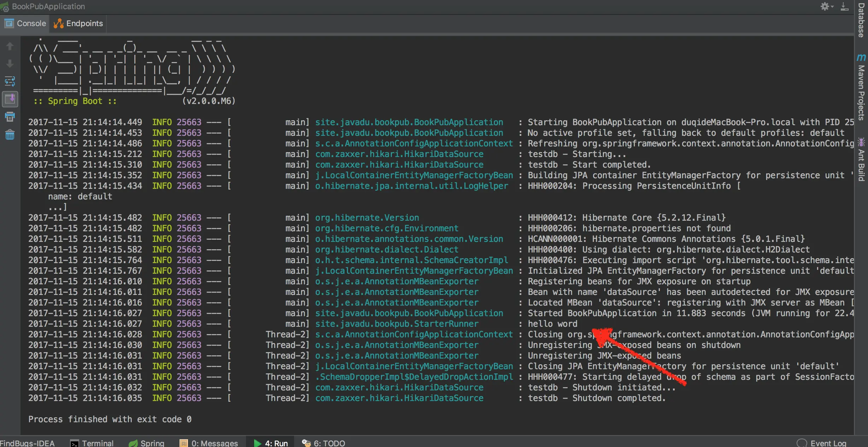
Task: Toggle Scroll to the End button
Action: [x=10, y=99]
